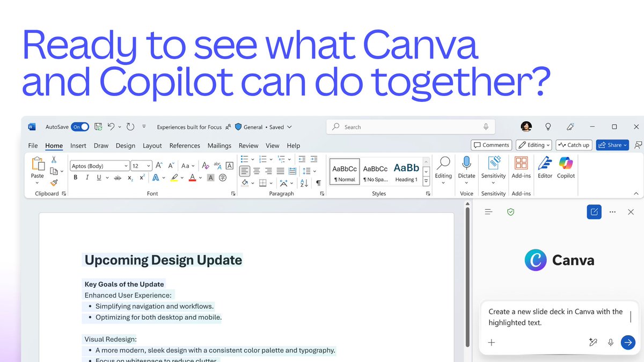The height and width of the screenshot is (362, 644).
Task: Open the Font dialog launcher
Action: pyautogui.click(x=233, y=194)
